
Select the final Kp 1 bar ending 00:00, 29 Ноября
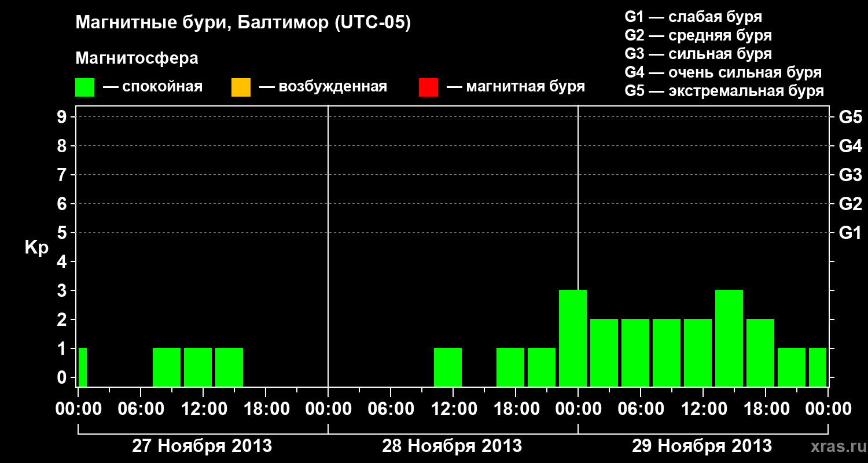[x=818, y=367]
